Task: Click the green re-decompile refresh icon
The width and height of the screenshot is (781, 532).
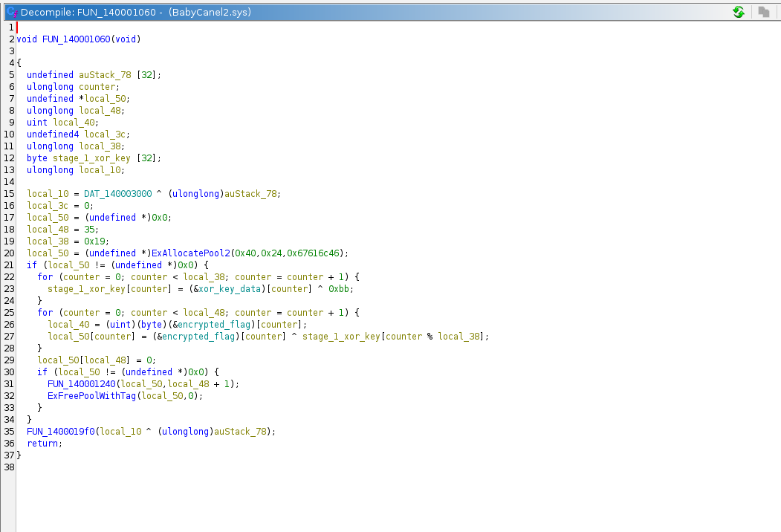Action: [x=739, y=12]
